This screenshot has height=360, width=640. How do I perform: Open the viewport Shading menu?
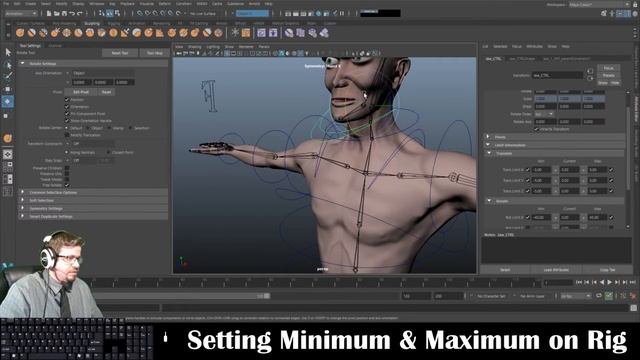194,47
